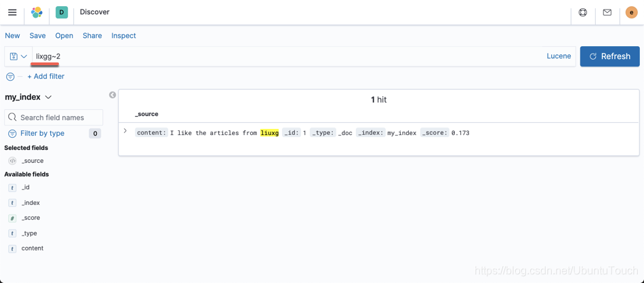Click the _score number type icon
Image resolution: width=644 pixels, height=283 pixels.
12,218
